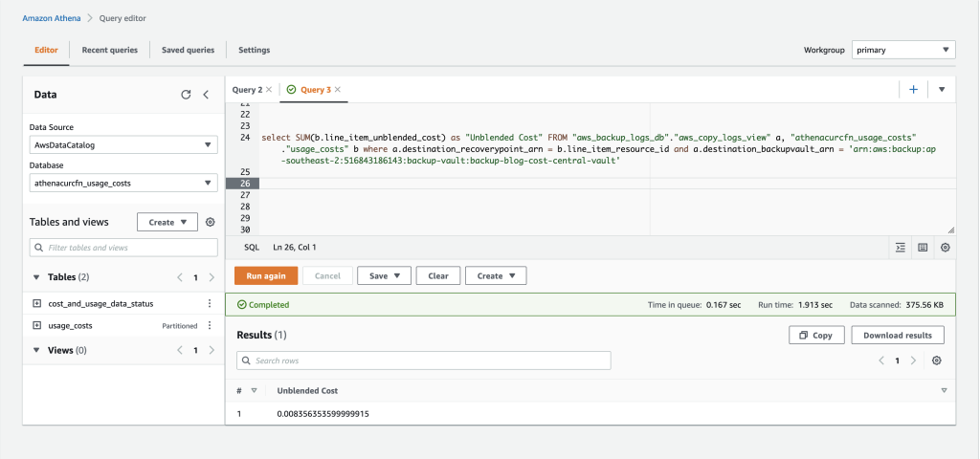Open the Amazon Athena breadcrumb link
The height and width of the screenshot is (459, 980).
pyautogui.click(x=52, y=18)
